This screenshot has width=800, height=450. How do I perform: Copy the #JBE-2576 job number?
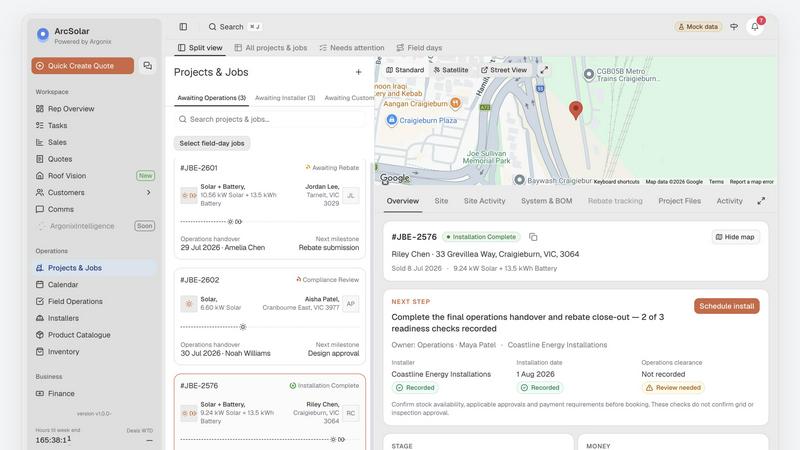pyautogui.click(x=533, y=237)
